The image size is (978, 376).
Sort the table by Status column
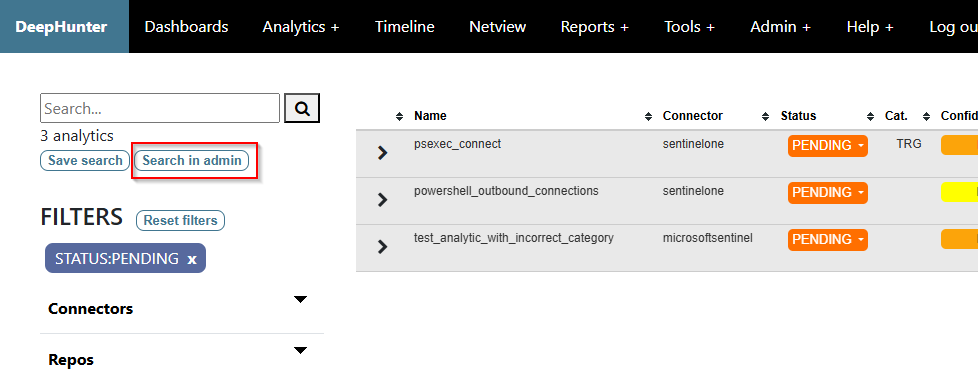click(x=798, y=116)
